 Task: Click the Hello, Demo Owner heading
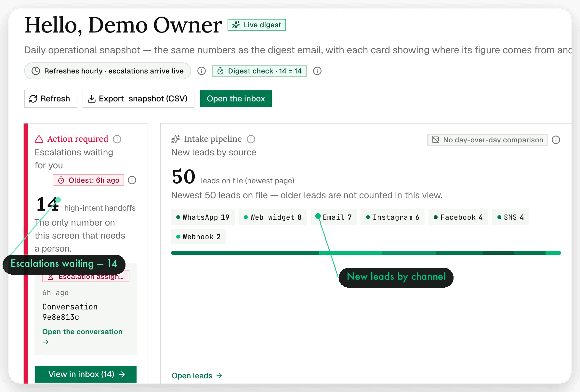coord(124,25)
